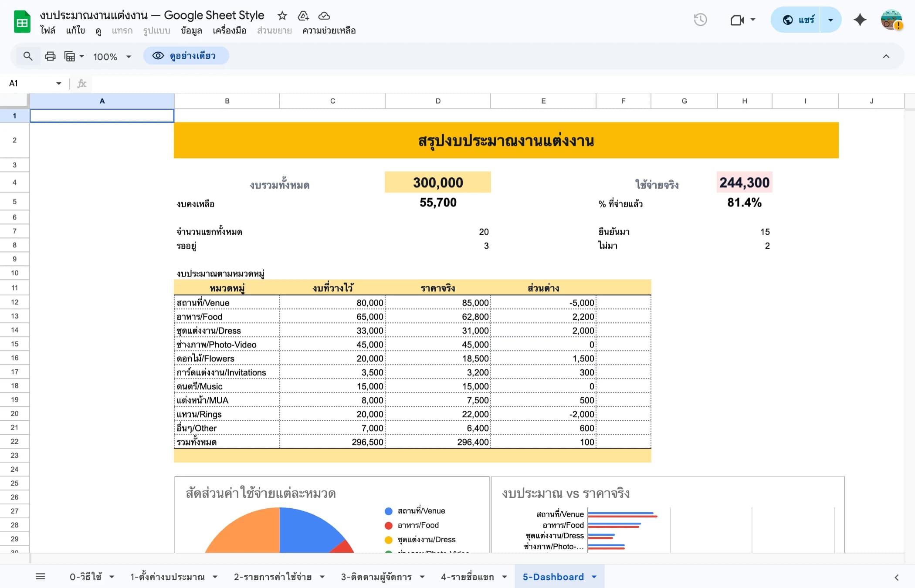Switch to the 4-รายชื่อแขก sheet tab
The height and width of the screenshot is (588, 915).
click(x=467, y=576)
